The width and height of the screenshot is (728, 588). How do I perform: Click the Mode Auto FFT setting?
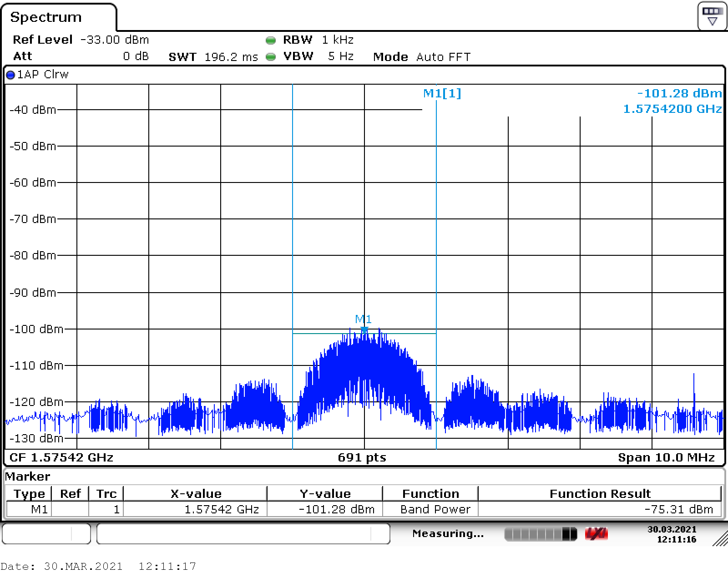click(x=421, y=57)
